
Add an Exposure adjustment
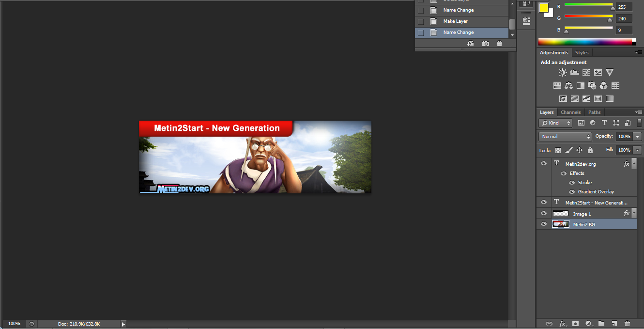[x=598, y=72]
